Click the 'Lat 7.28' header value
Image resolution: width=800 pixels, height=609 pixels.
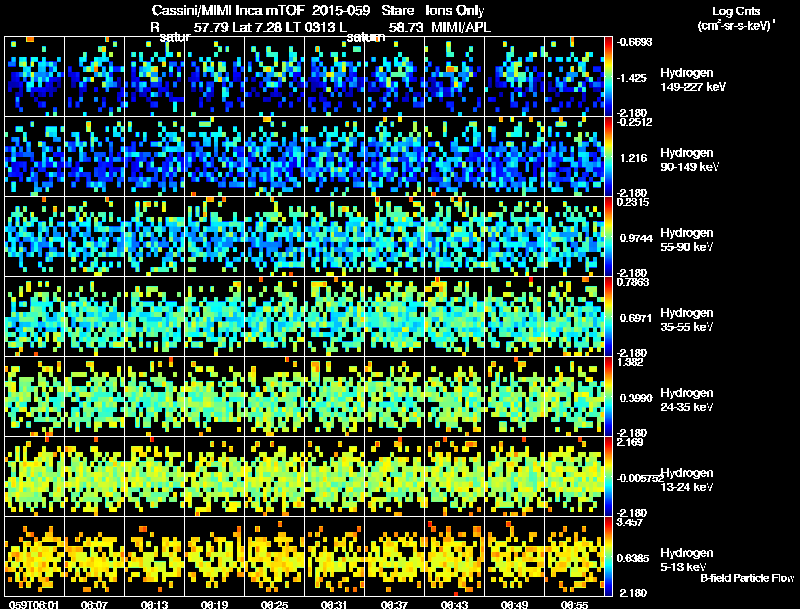[x=257, y=27]
